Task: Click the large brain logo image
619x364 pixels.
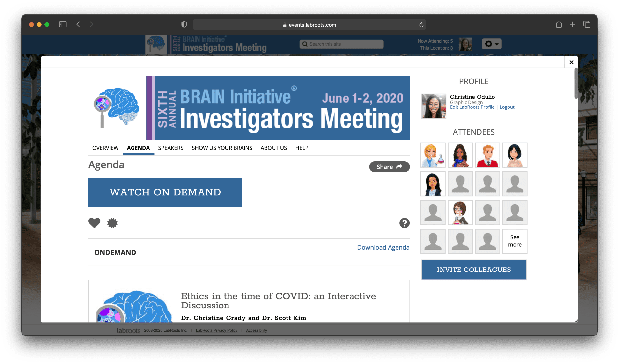Action: [x=117, y=107]
